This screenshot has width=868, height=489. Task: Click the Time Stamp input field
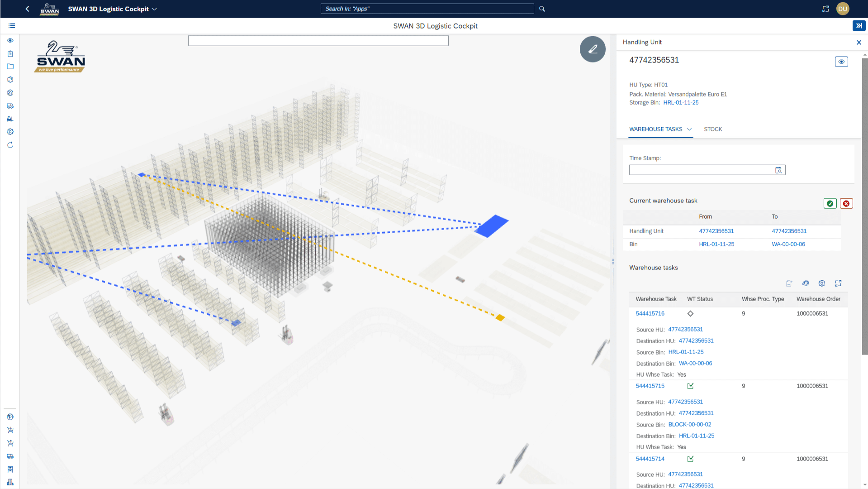click(702, 170)
